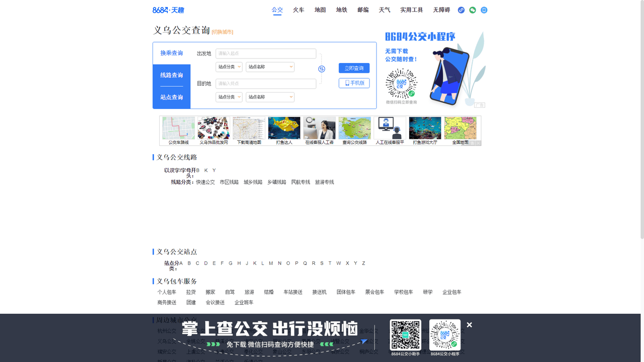Open the mini-program icon in the header
The width and height of the screenshot is (644, 362).
click(461, 10)
